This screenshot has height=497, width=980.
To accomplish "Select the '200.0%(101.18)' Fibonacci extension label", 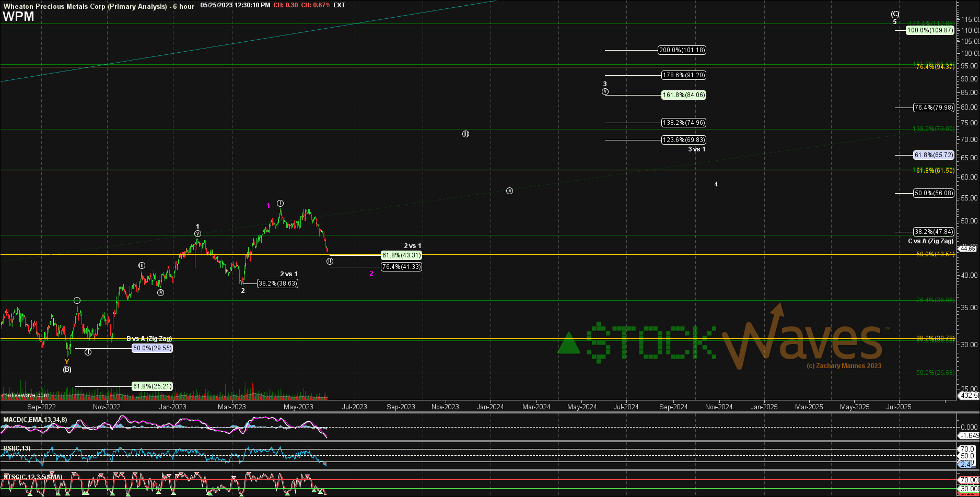I will 682,50.
